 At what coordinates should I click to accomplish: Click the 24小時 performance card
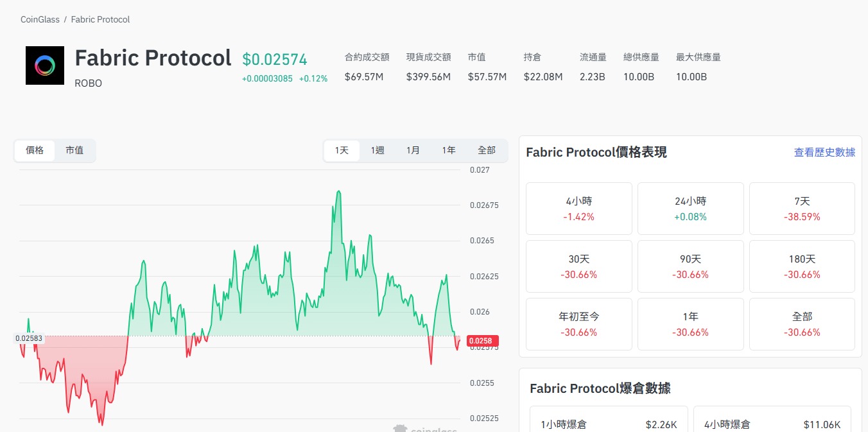pyautogui.click(x=691, y=209)
